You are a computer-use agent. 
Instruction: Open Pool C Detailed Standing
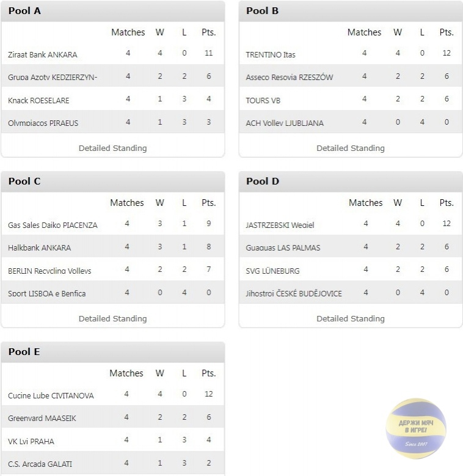(x=112, y=319)
